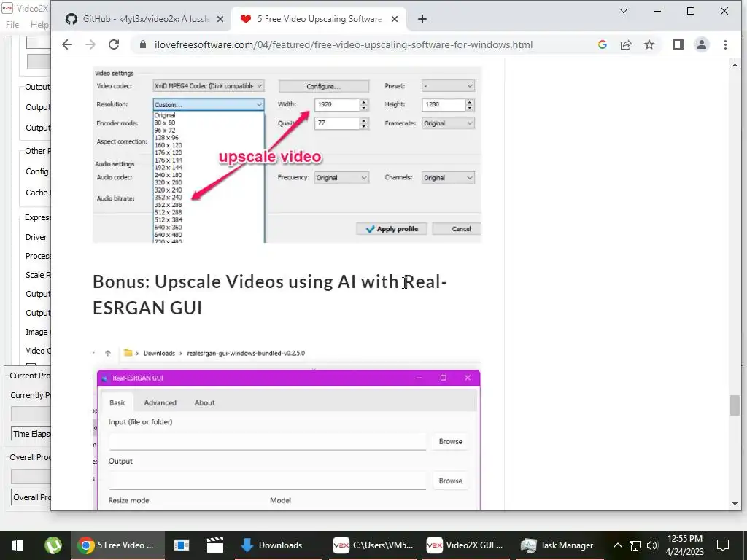
Task: Click Currently Processing label in Video2X
Action: pos(30,395)
